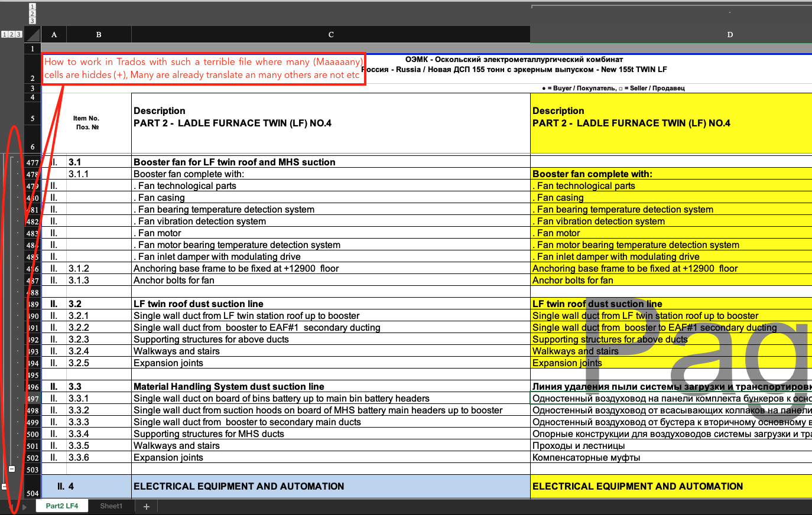Image resolution: width=812 pixels, height=515 pixels.
Task: Select 'Single wall duct from booster to secondary main ducts'
Action: pos(331,422)
